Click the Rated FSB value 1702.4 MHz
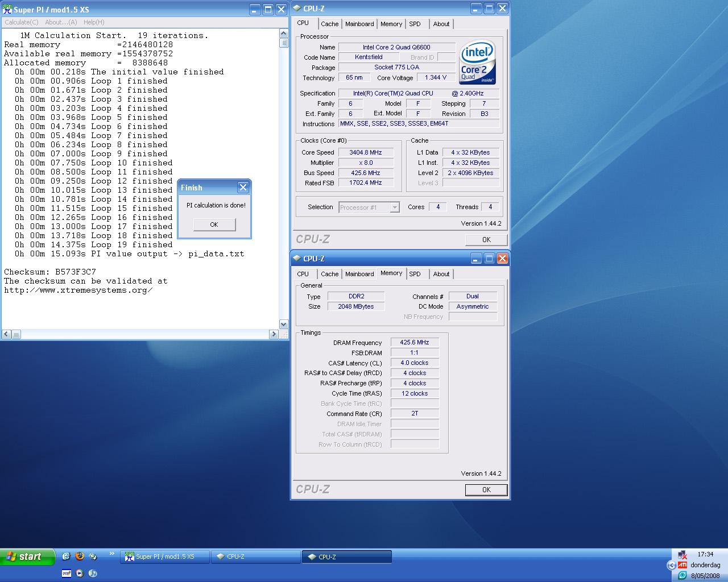 pyautogui.click(x=365, y=182)
